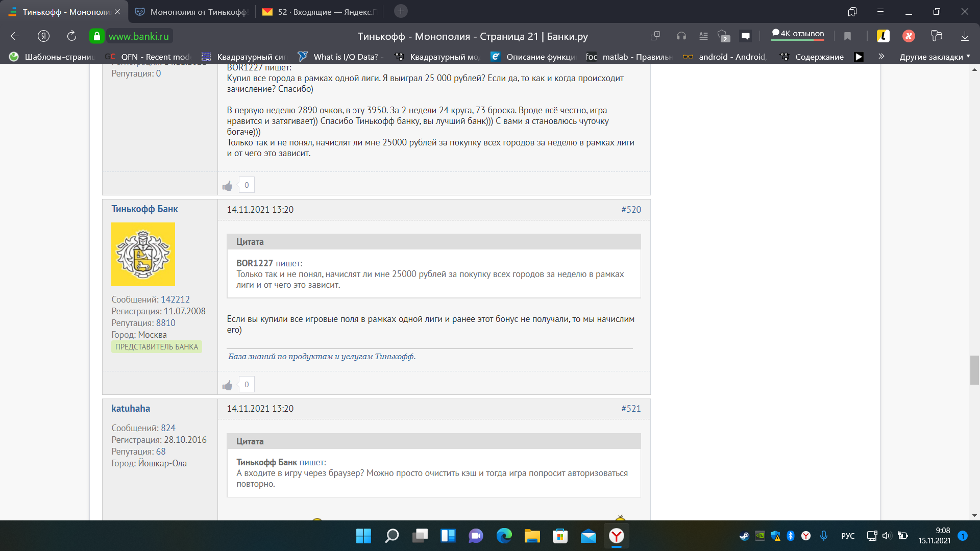Launch Microsoft Edge from taskbar
Screen dimensions: 980x551
(x=504, y=536)
